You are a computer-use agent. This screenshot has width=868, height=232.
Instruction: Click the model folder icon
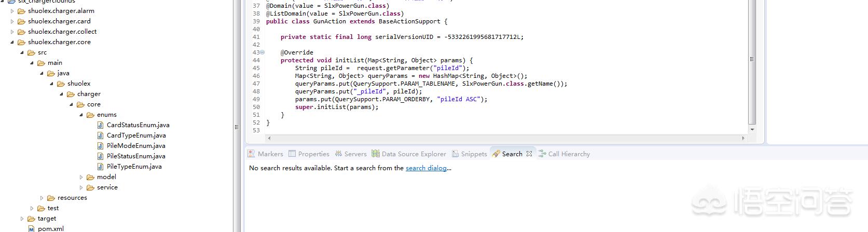[x=90, y=177]
